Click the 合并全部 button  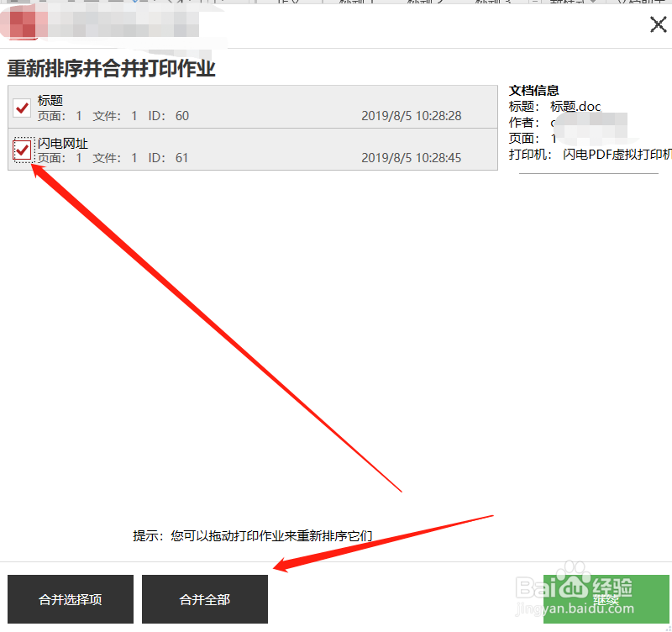[x=205, y=599]
